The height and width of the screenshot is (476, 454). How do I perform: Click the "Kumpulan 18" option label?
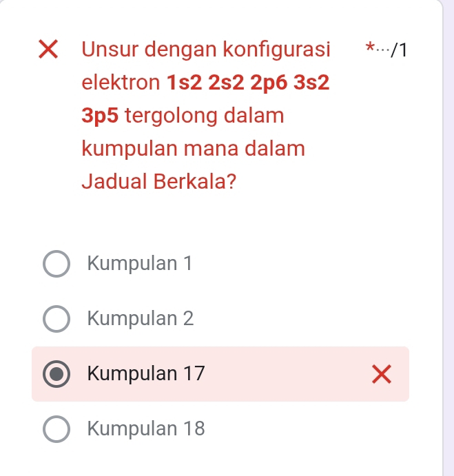(147, 429)
